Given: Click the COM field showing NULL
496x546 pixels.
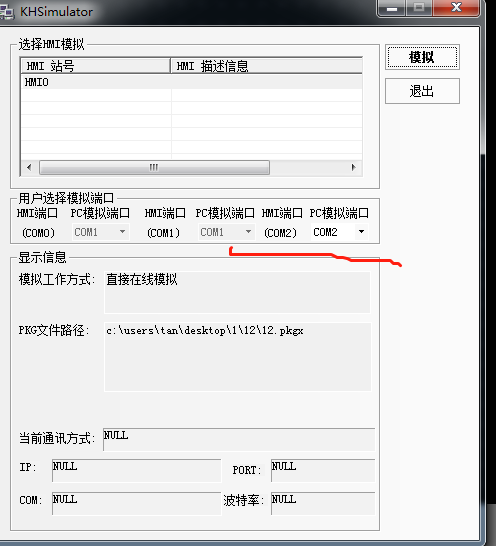Looking at the screenshot, I should coord(137,504).
